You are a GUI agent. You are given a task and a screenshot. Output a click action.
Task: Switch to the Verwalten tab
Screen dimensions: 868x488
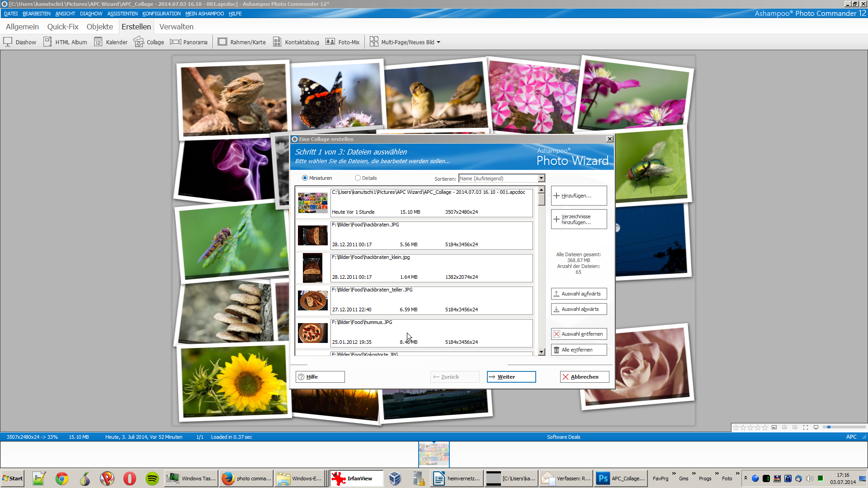[x=176, y=27]
